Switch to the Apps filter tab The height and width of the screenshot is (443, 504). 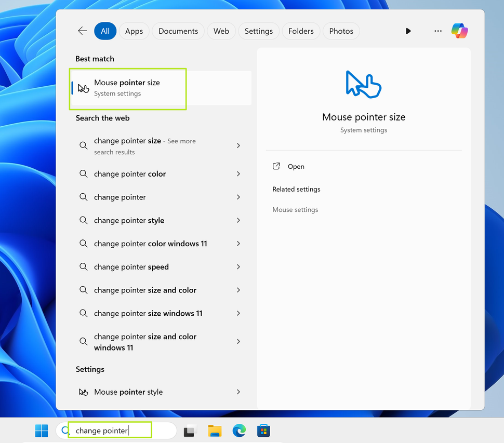click(x=134, y=31)
